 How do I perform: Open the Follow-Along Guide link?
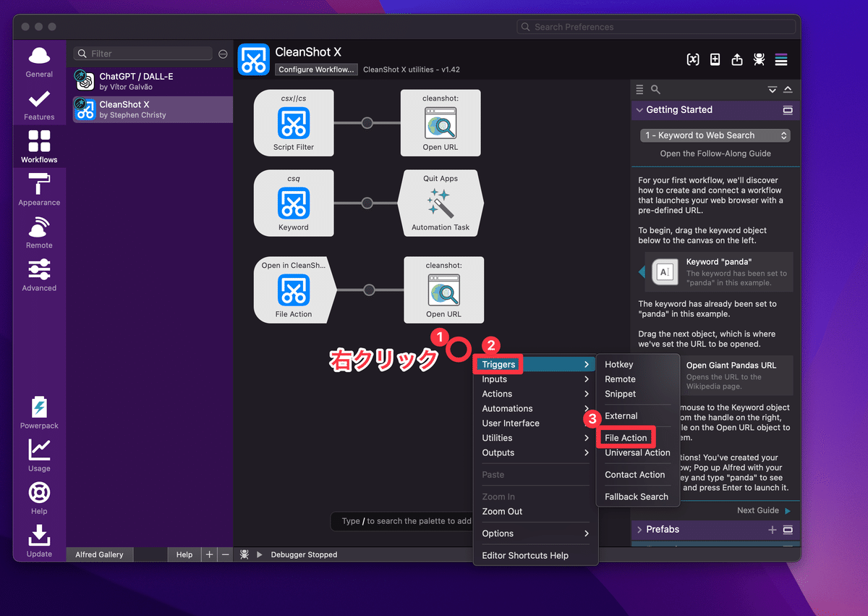coord(715,153)
